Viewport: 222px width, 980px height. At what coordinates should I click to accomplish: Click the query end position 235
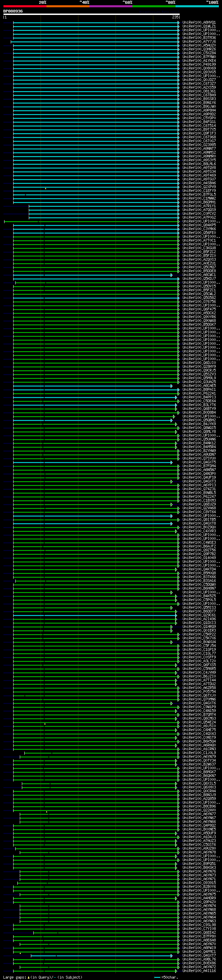click(175, 17)
